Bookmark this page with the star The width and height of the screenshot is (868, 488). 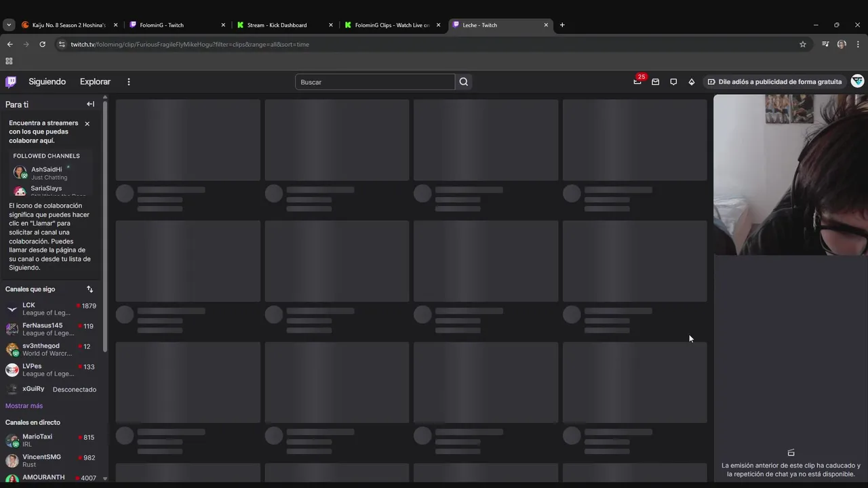coord(803,44)
